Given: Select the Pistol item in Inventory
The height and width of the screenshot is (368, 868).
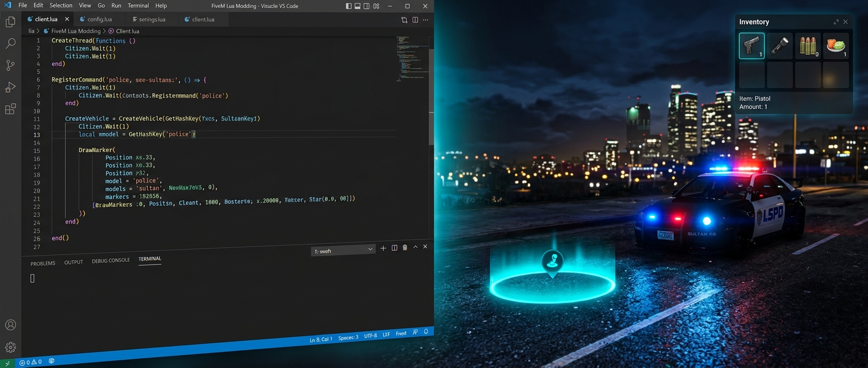Looking at the screenshot, I should [752, 46].
